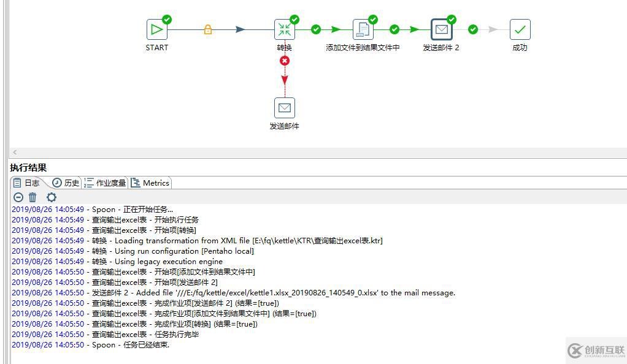Select the 添加文件到结果文件中 entry icon

click(x=363, y=29)
